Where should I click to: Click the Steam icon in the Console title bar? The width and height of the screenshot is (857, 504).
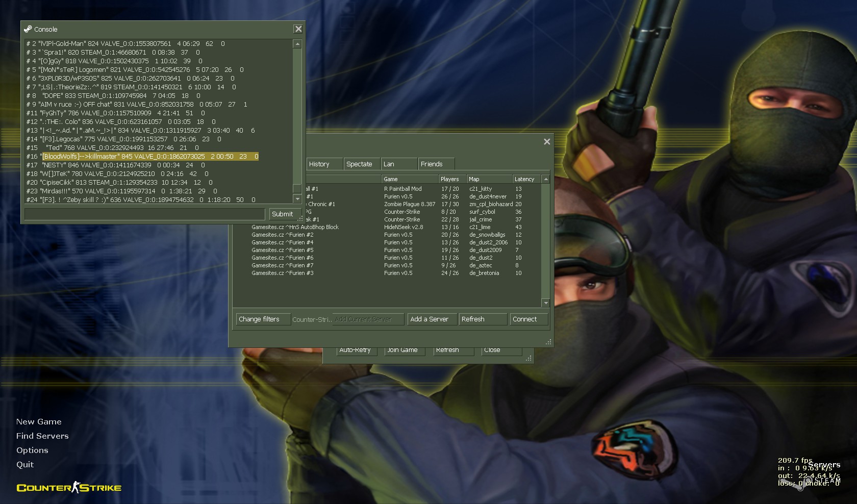tap(28, 29)
